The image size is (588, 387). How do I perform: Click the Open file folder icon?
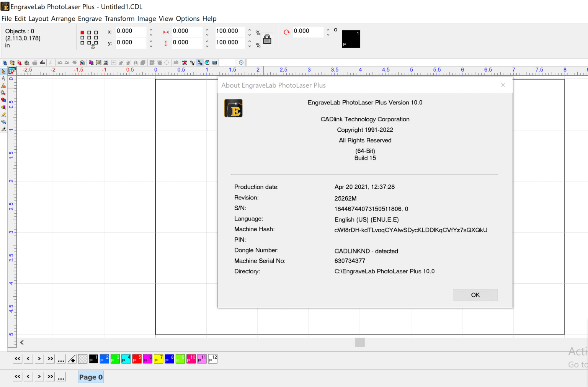(x=12, y=63)
